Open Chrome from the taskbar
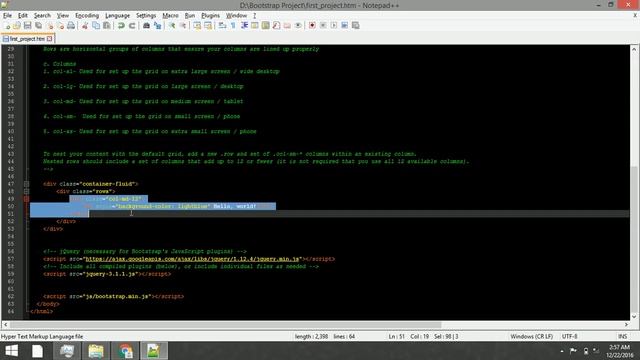 125,351
